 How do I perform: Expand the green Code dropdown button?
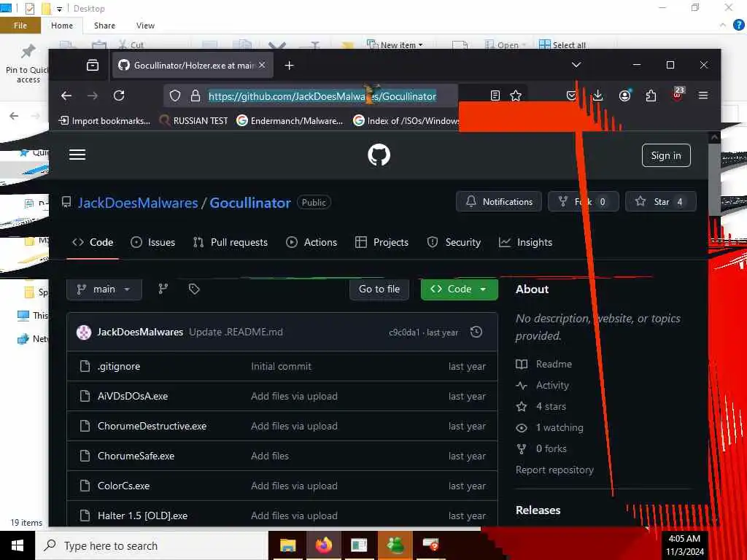460,289
